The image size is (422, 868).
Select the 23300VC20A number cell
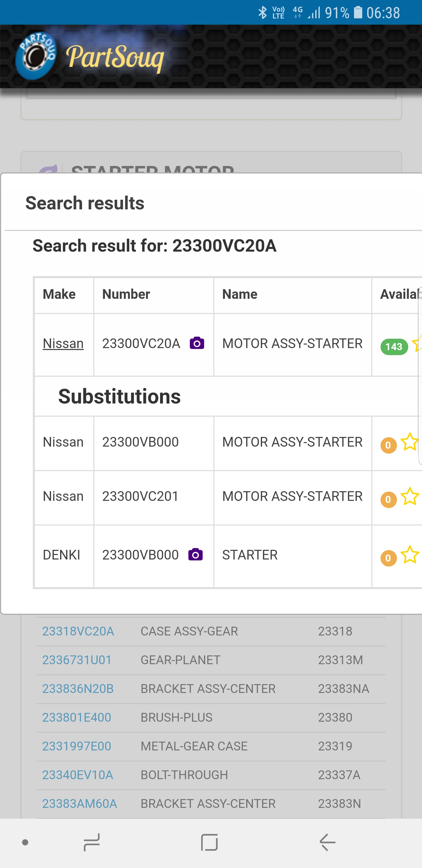pyautogui.click(x=154, y=345)
